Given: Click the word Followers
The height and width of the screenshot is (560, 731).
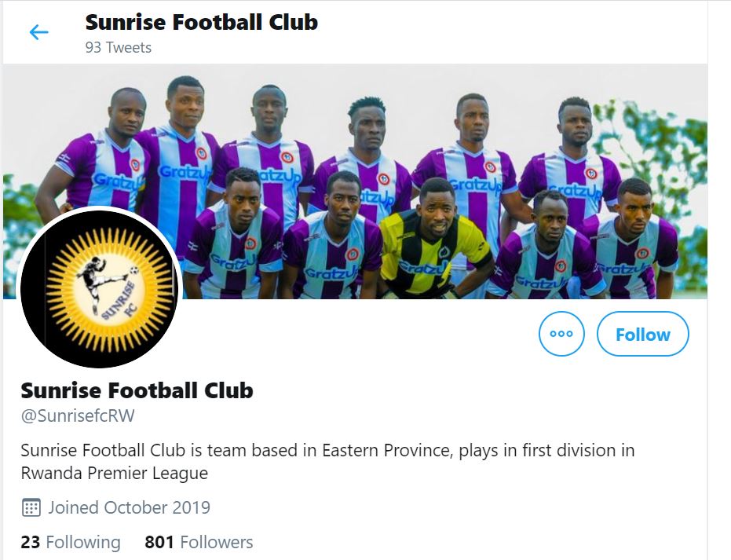Looking at the screenshot, I should 217,542.
